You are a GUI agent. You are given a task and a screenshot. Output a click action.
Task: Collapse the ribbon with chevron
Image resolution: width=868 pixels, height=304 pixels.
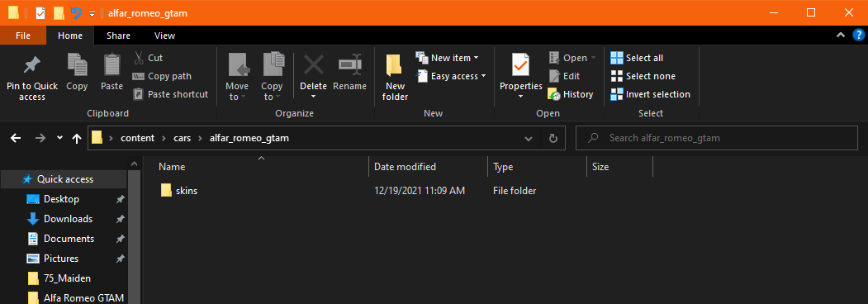840,36
